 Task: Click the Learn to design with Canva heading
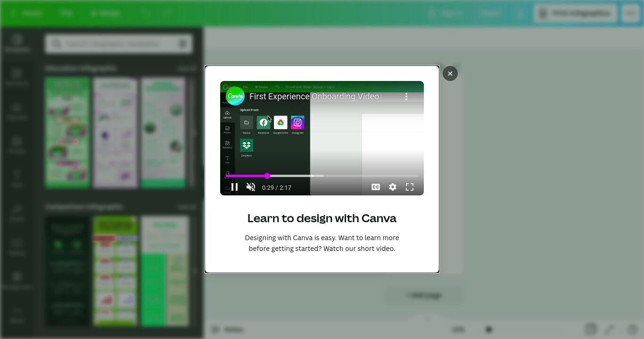(322, 218)
